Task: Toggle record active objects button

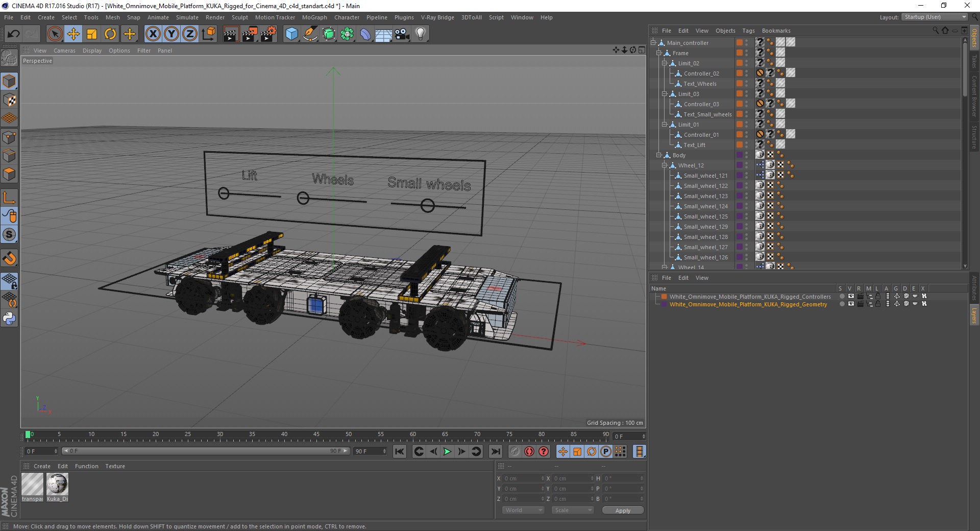Action: click(x=515, y=451)
